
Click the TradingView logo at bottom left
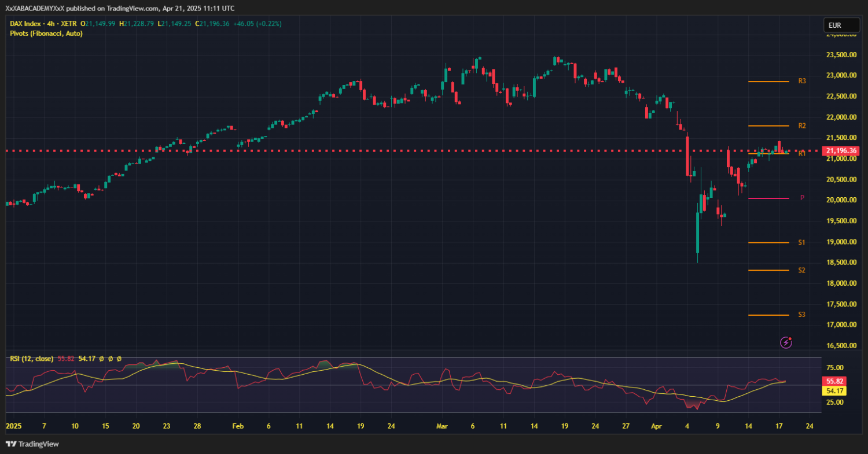[x=32, y=444]
